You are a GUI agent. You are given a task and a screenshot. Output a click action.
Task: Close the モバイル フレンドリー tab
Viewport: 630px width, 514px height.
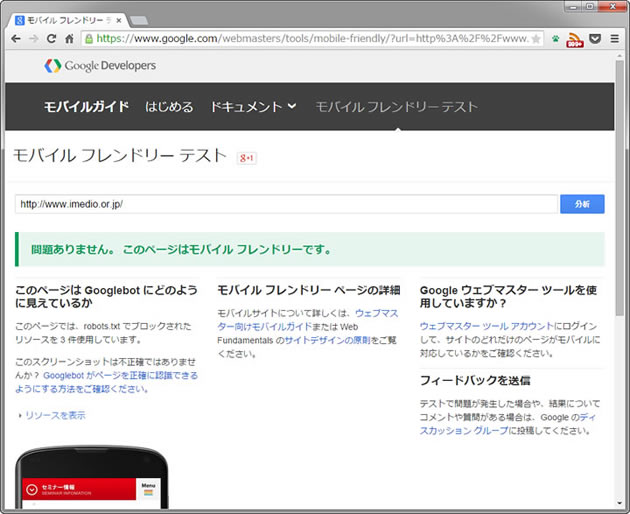pyautogui.click(x=119, y=20)
